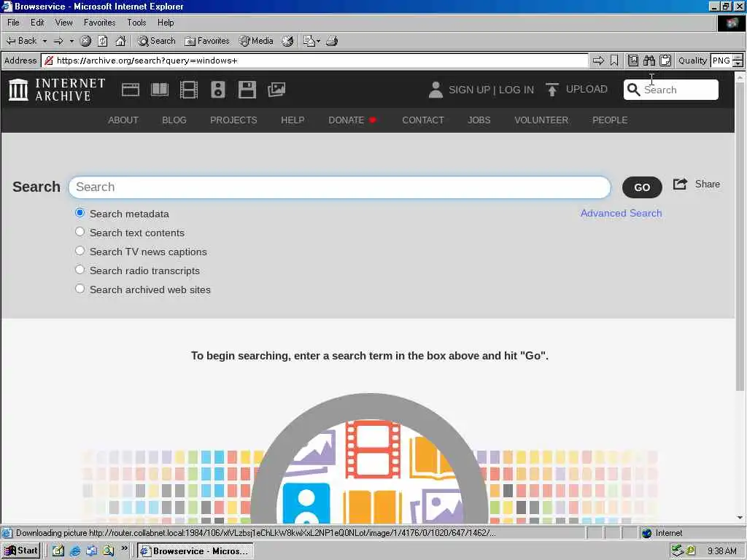Go back with the Back arrow
The height and width of the screenshot is (560, 747).
(21, 41)
